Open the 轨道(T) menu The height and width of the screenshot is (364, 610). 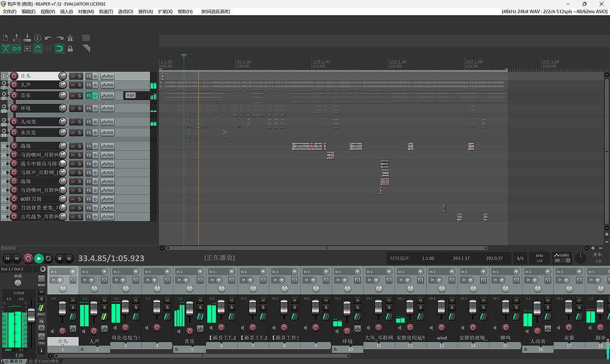click(106, 11)
